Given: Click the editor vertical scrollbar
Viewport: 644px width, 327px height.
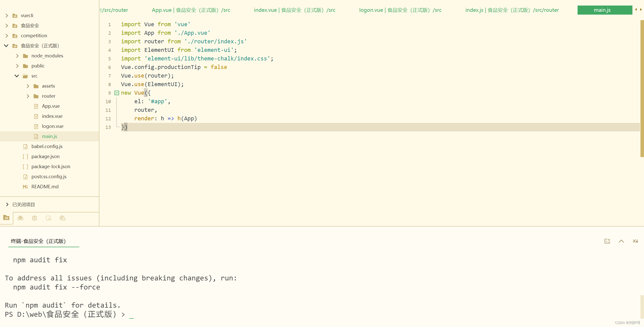Looking at the screenshot, I should [642, 88].
